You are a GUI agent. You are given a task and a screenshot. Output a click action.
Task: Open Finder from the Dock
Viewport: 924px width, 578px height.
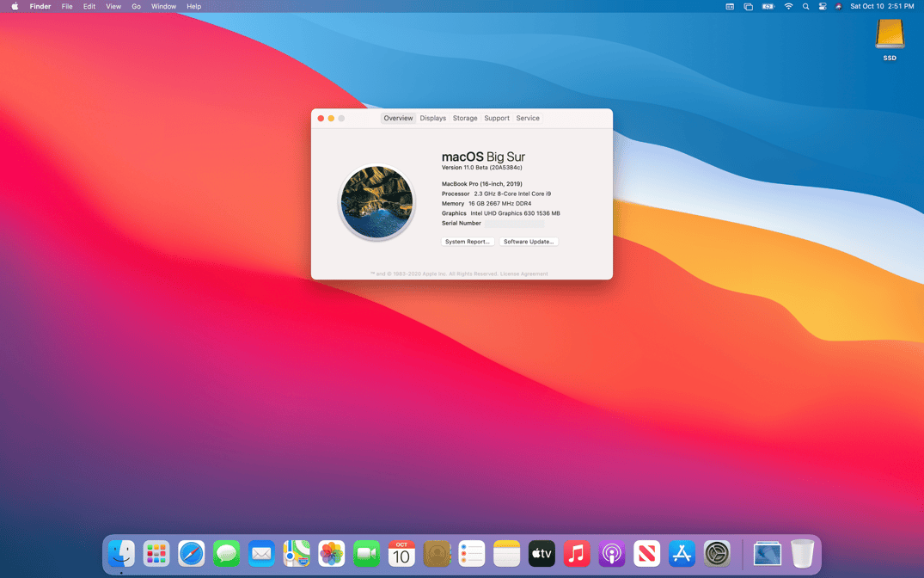point(121,554)
